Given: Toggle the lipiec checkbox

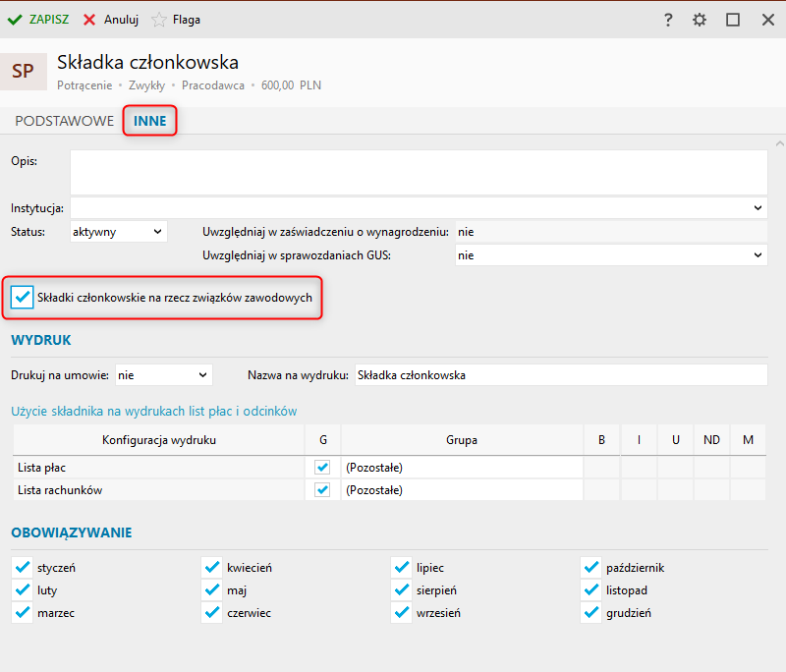Looking at the screenshot, I should tap(402, 567).
